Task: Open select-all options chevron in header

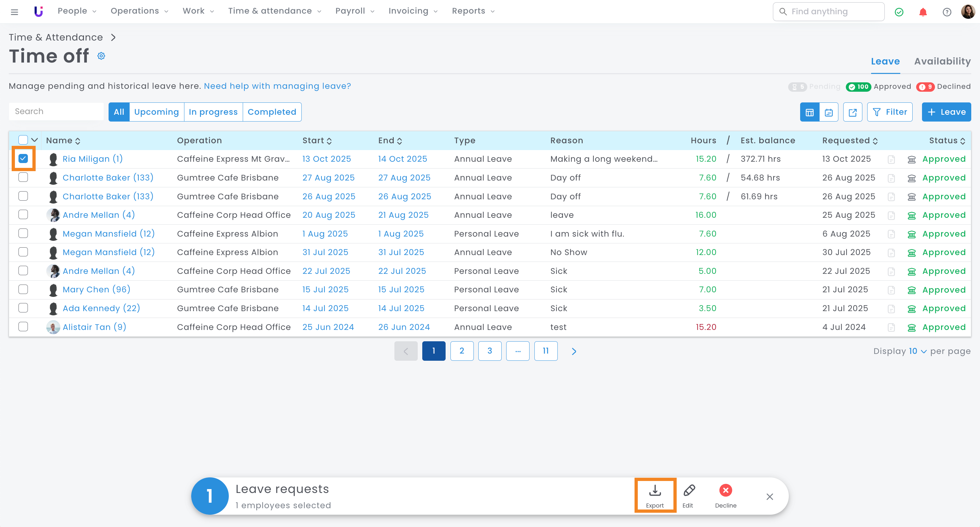Action: coord(35,140)
